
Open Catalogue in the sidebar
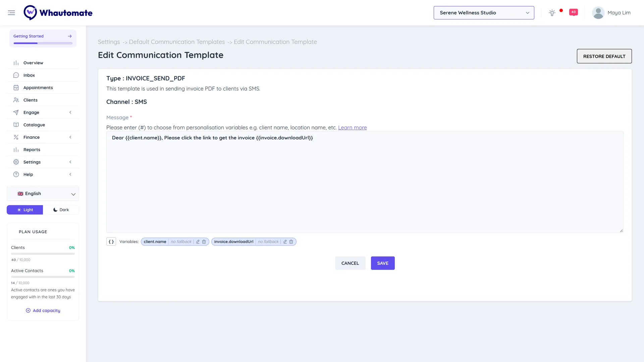click(x=43, y=125)
